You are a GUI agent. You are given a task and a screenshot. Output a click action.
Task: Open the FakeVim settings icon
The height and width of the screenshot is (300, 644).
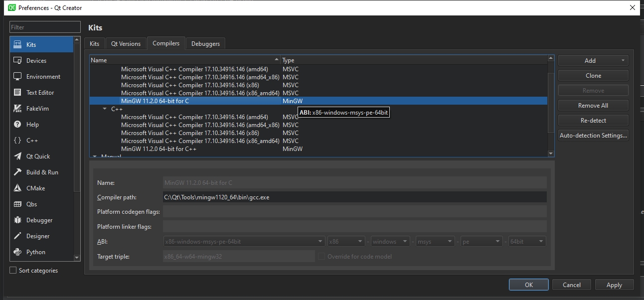coord(18,108)
